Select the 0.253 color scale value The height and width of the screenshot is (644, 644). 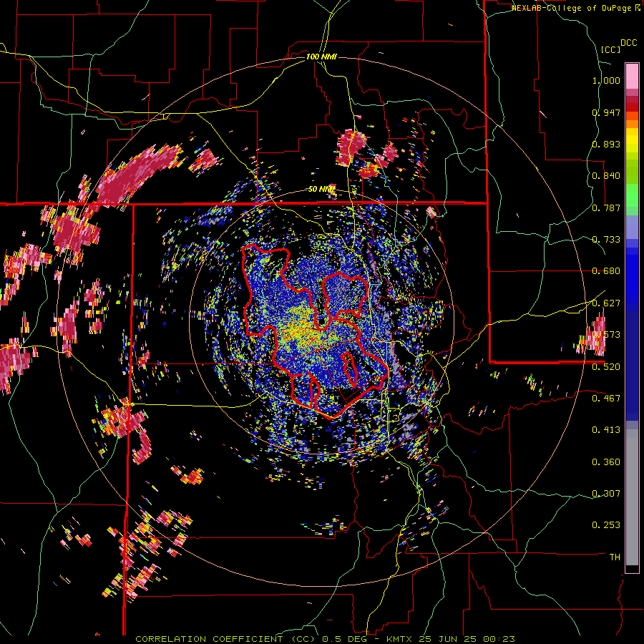606,525
